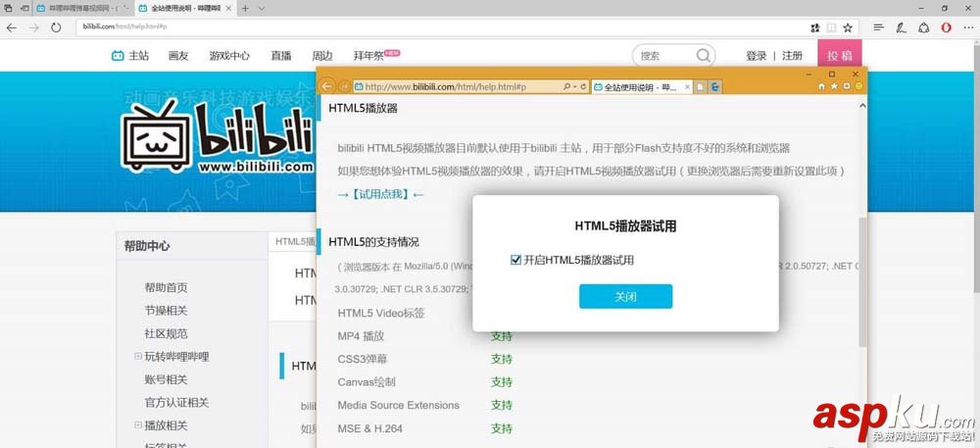980x448 pixels.
Task: Open Edge web note pen icon
Action: point(901,27)
